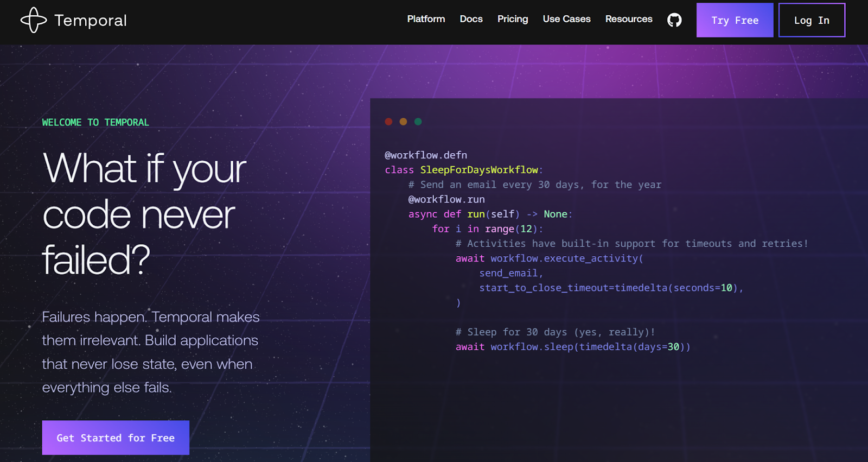The height and width of the screenshot is (462, 868).
Task: Click the 'send_email,' code line
Action: pyautogui.click(x=511, y=273)
